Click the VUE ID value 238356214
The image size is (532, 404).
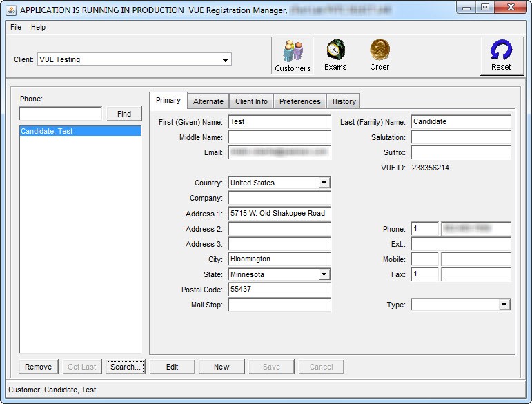click(430, 168)
